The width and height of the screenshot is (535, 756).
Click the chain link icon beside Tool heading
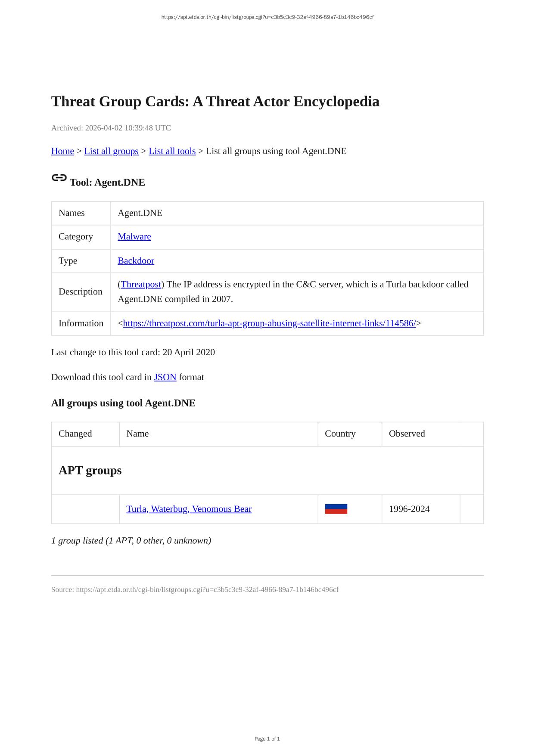tap(59, 178)
